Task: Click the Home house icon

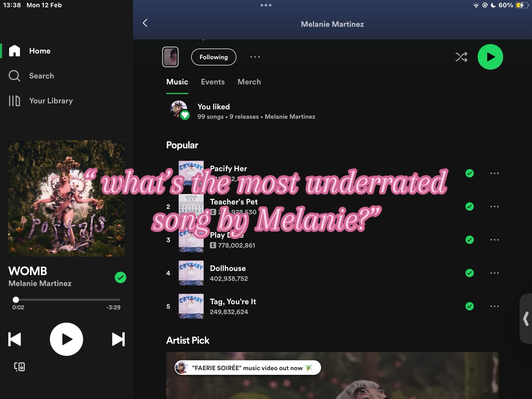Action: click(x=15, y=51)
